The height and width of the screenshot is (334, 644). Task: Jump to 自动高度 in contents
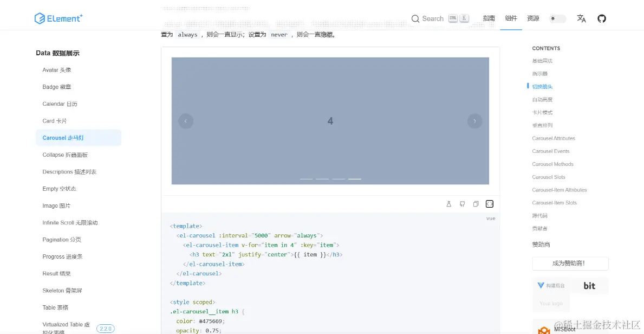[x=542, y=100]
